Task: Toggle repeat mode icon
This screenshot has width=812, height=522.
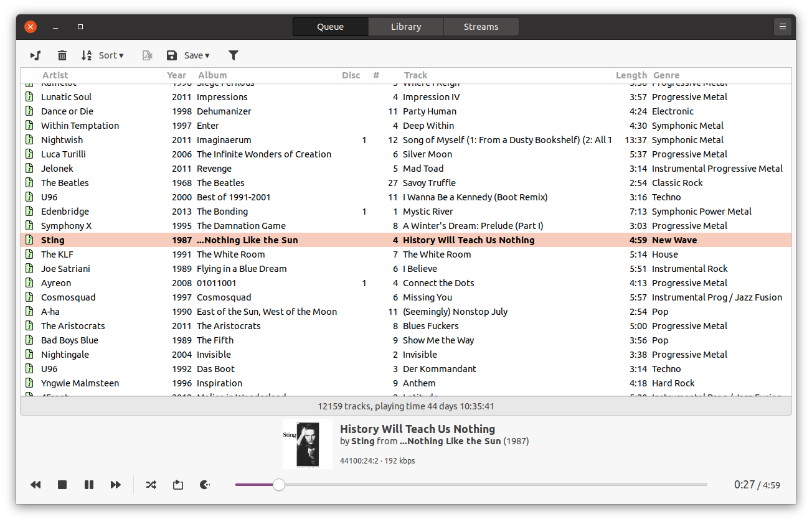Action: click(x=178, y=485)
